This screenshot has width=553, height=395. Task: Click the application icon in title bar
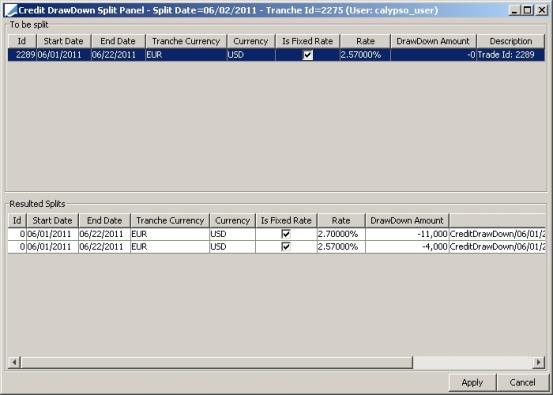11,10
